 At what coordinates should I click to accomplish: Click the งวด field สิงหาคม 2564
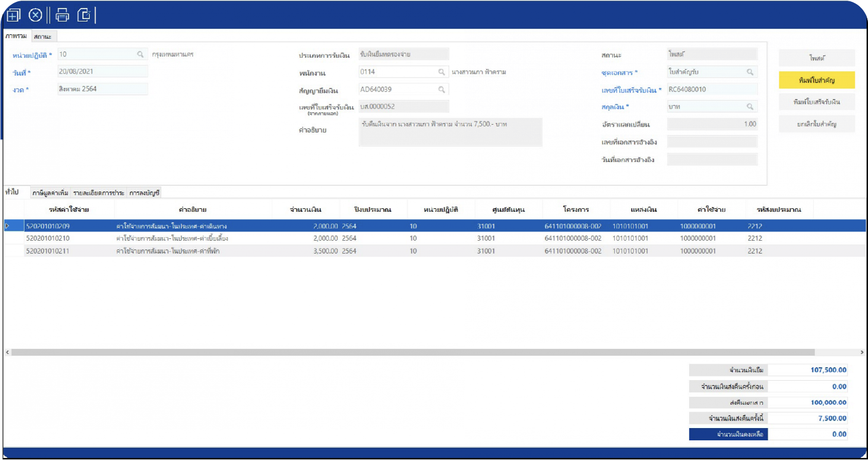(x=103, y=89)
